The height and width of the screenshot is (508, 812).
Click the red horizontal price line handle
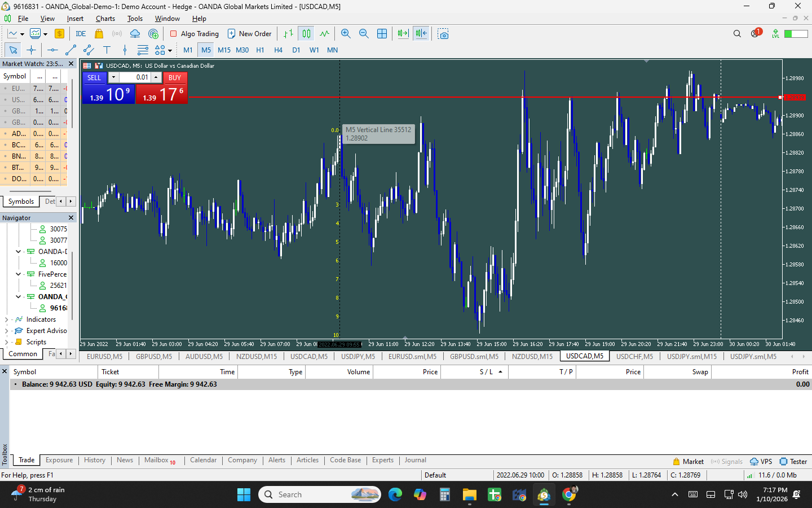[780, 97]
